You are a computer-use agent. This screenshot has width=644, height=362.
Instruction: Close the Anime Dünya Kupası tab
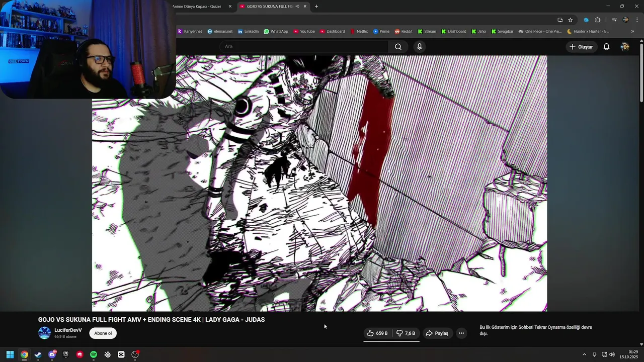[230, 7]
